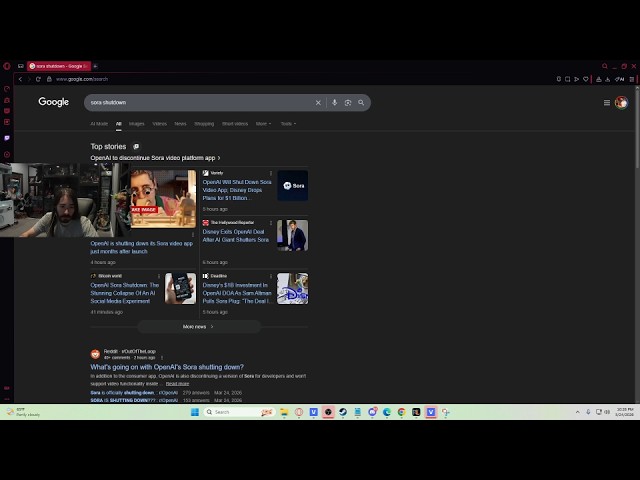The image size is (640, 480).
Task: Click the Windows Start button
Action: coord(195,412)
